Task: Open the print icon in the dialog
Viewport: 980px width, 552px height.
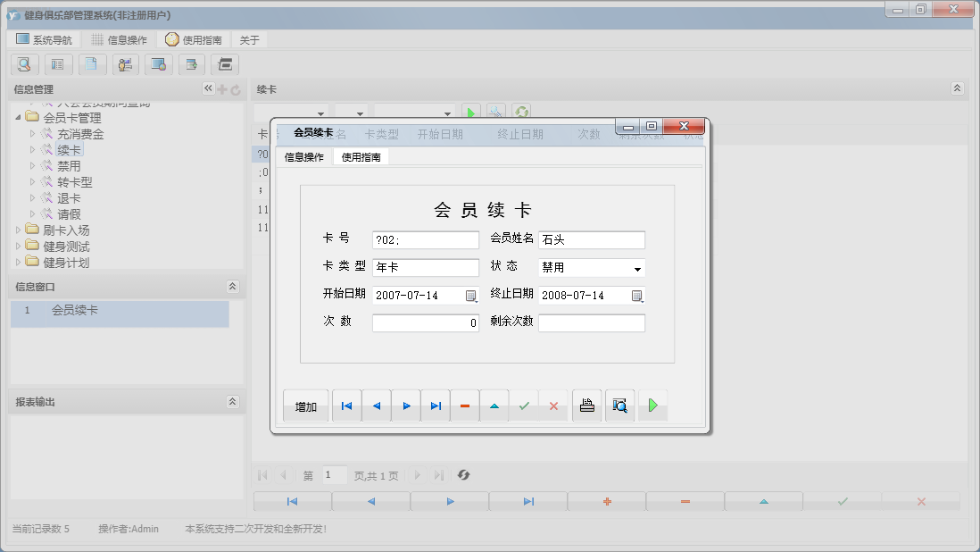Action: 586,405
